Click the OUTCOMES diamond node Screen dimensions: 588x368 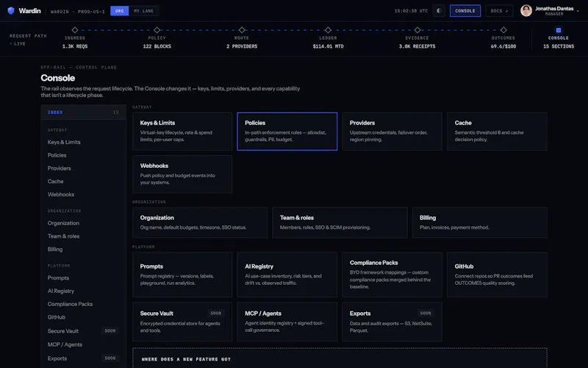click(503, 30)
